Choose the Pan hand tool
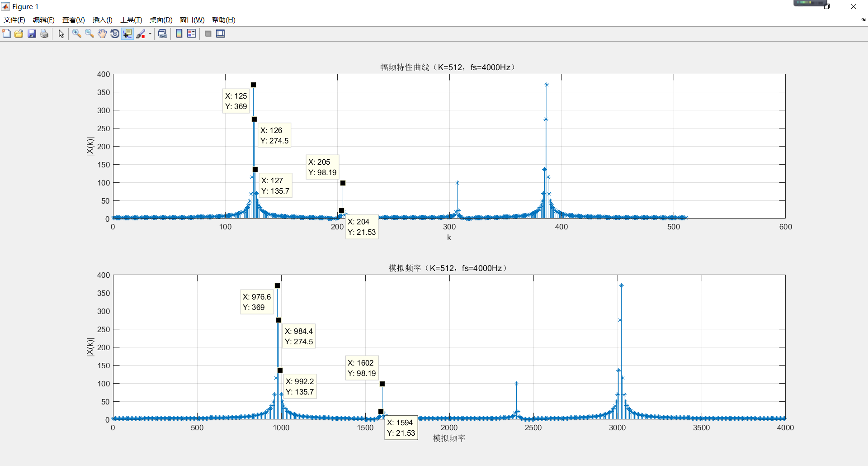The width and height of the screenshot is (868, 466). coord(102,33)
